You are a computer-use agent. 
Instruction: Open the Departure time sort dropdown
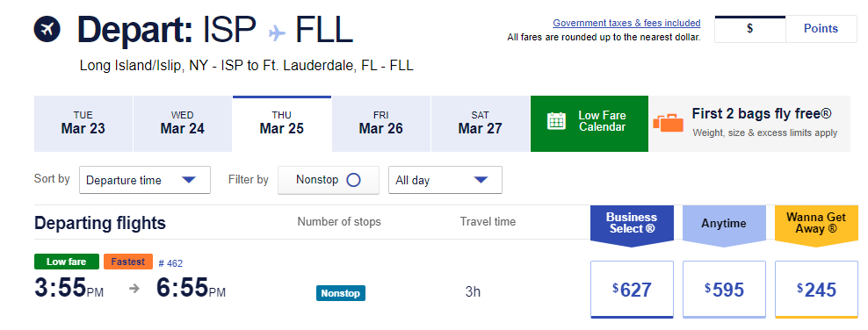pyautogui.click(x=145, y=180)
